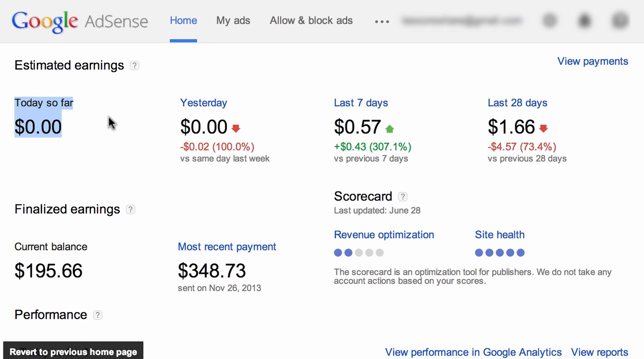Click the Revenue optimization link
The width and height of the screenshot is (644, 359).
click(x=384, y=235)
